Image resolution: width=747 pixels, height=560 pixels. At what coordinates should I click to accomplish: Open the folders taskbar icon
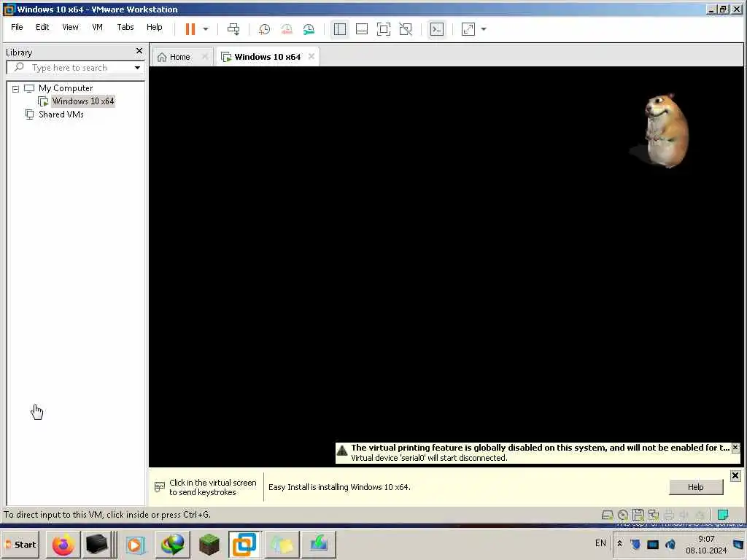pyautogui.click(x=282, y=544)
